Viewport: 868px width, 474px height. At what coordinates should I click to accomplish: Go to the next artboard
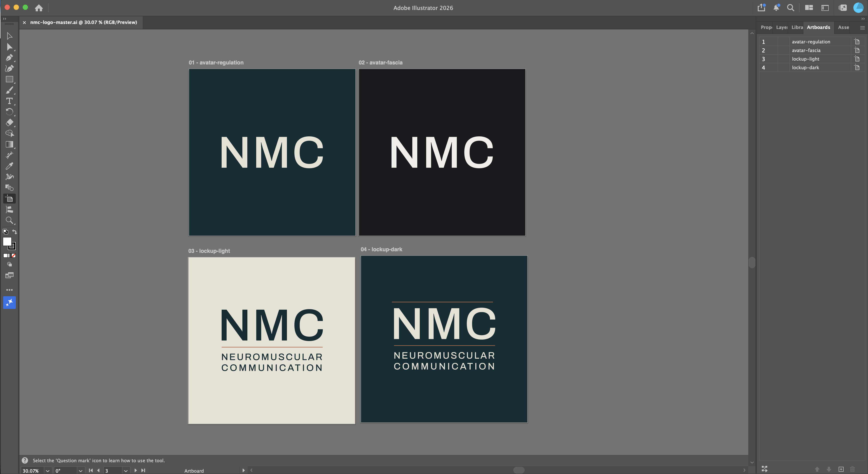pos(136,470)
